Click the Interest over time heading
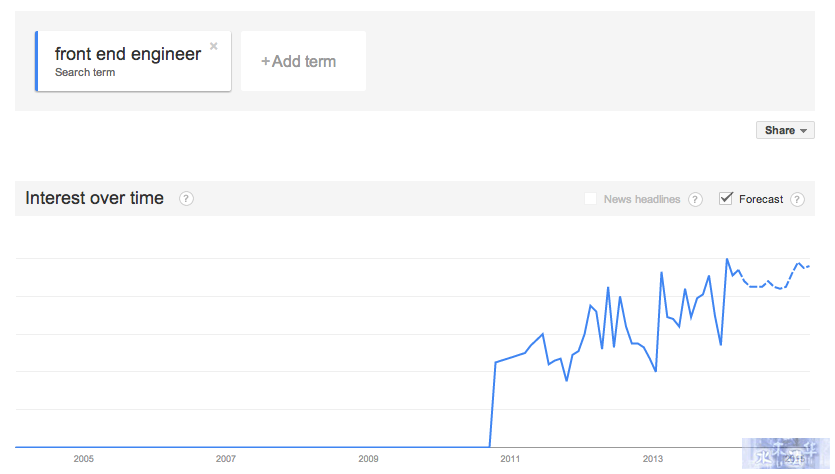 point(94,198)
